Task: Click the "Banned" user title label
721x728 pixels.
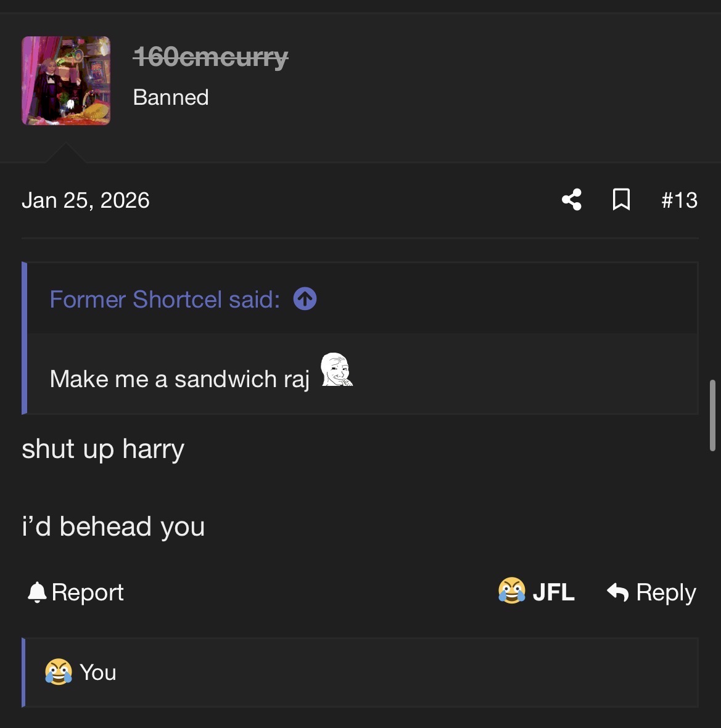Action: pos(171,97)
